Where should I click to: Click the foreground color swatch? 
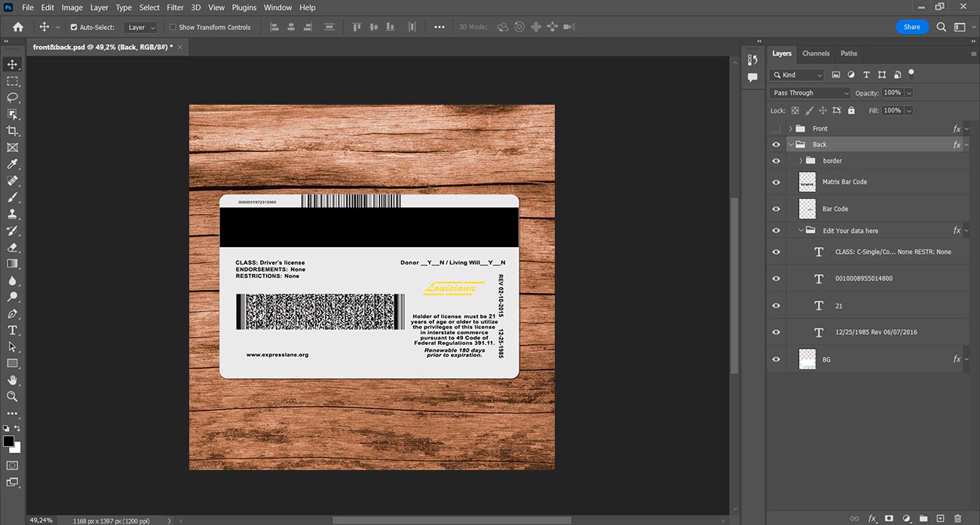(x=9, y=441)
